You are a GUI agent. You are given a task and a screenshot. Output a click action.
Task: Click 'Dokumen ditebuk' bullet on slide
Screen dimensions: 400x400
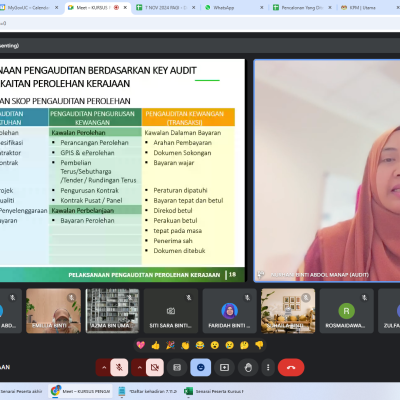click(179, 251)
